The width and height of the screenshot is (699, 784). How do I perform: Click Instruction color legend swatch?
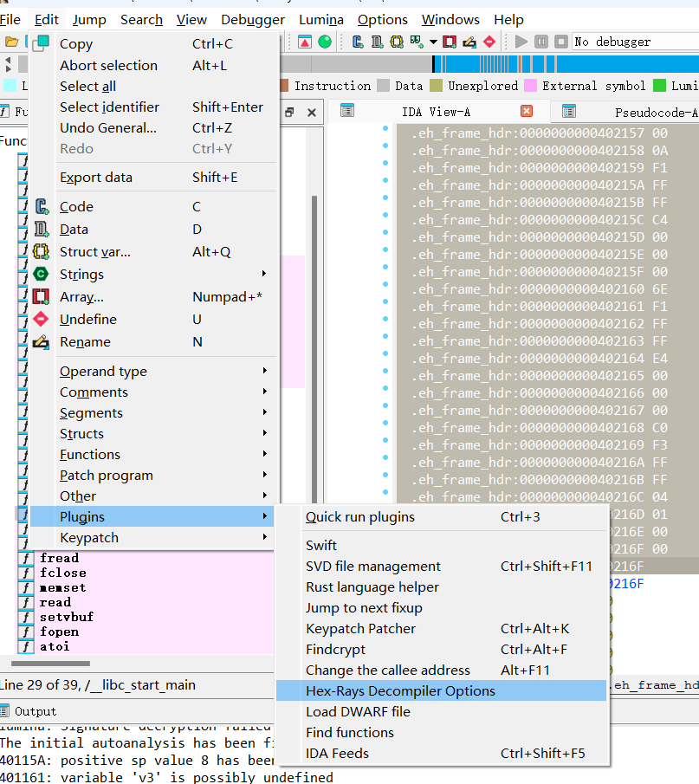click(x=283, y=86)
